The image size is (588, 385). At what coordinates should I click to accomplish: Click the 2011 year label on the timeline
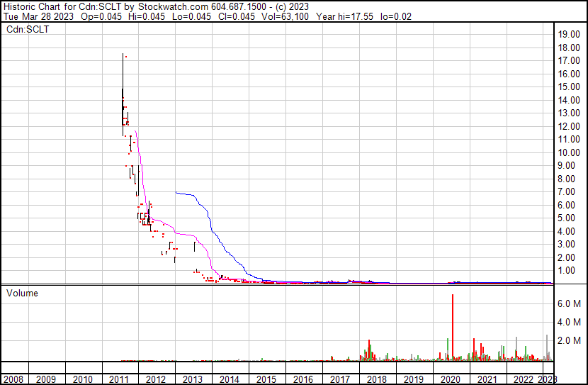[x=120, y=379]
